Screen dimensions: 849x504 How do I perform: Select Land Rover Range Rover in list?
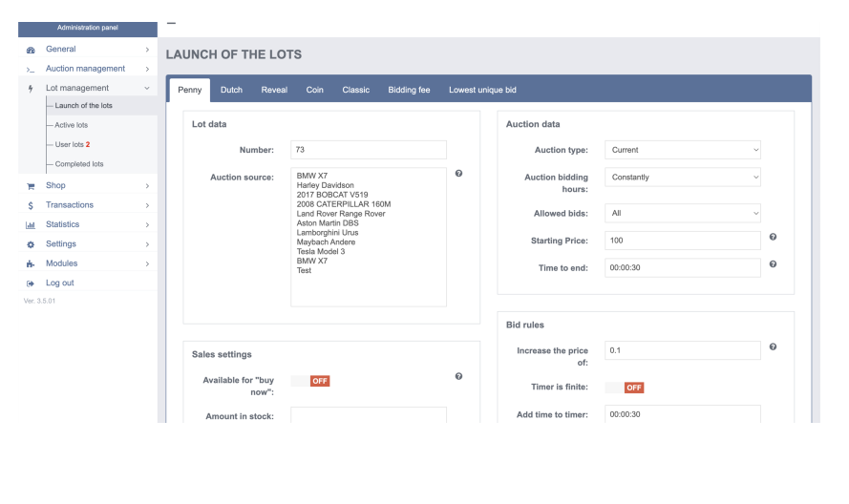pos(341,214)
